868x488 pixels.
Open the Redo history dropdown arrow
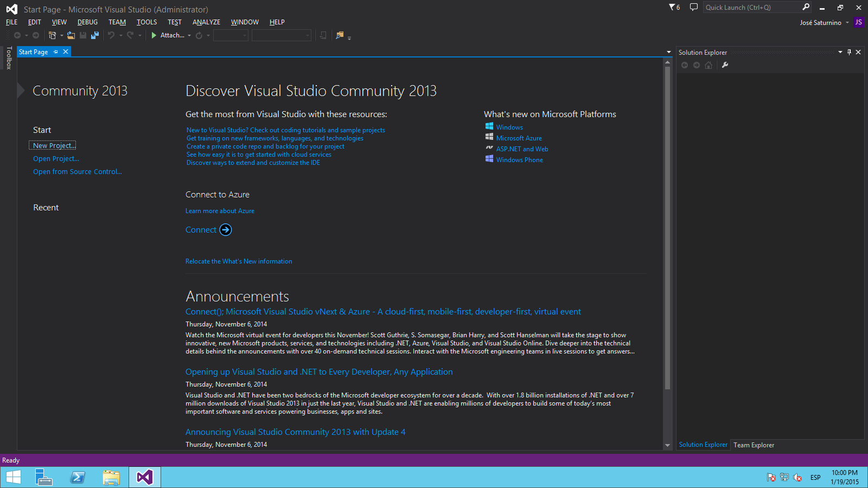(139, 35)
